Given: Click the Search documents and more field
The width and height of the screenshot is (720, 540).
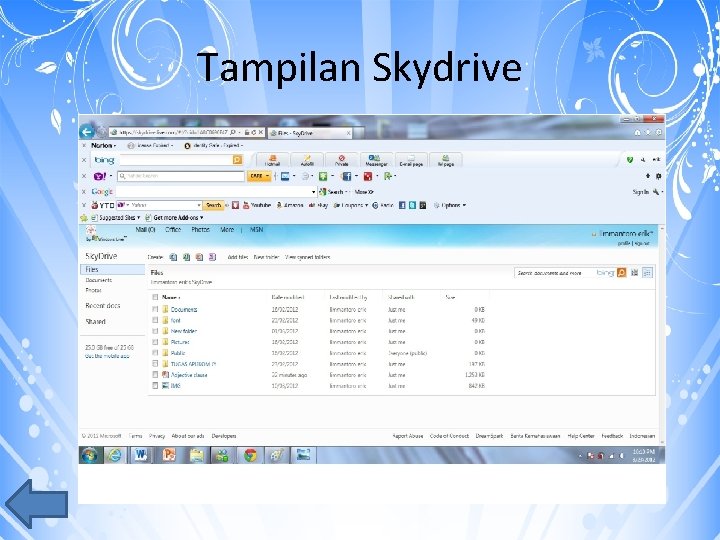Looking at the screenshot, I should click(x=554, y=273).
